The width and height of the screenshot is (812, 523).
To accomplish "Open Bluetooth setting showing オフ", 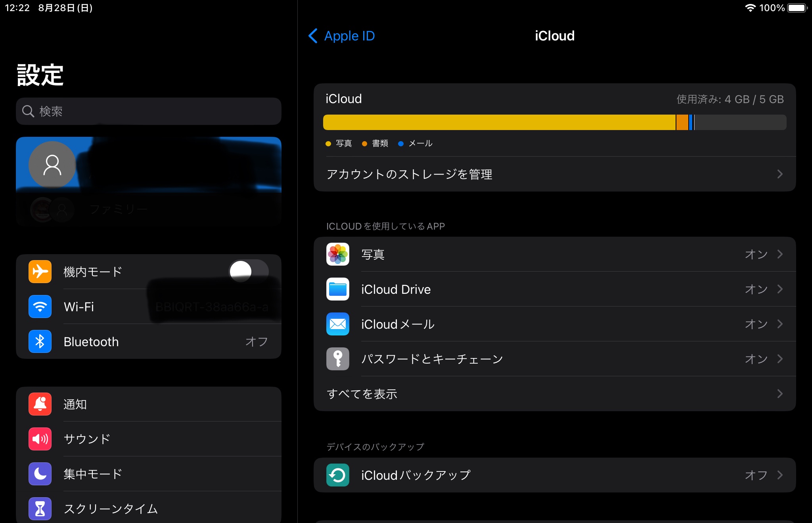I will point(256,341).
